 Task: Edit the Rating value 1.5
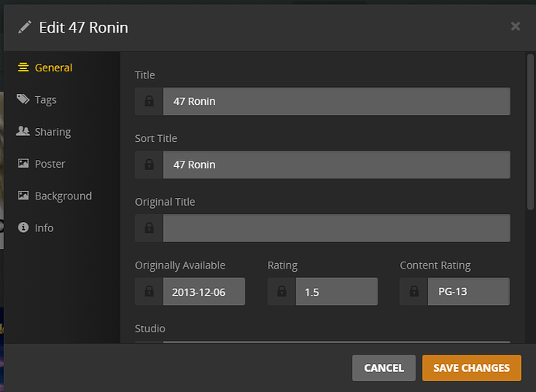pos(336,291)
